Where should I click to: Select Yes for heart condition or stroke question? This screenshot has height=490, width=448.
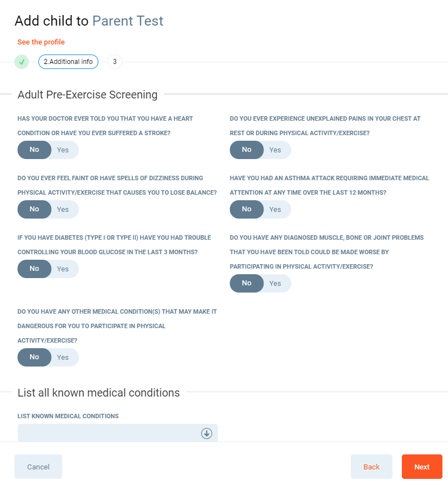tap(63, 150)
